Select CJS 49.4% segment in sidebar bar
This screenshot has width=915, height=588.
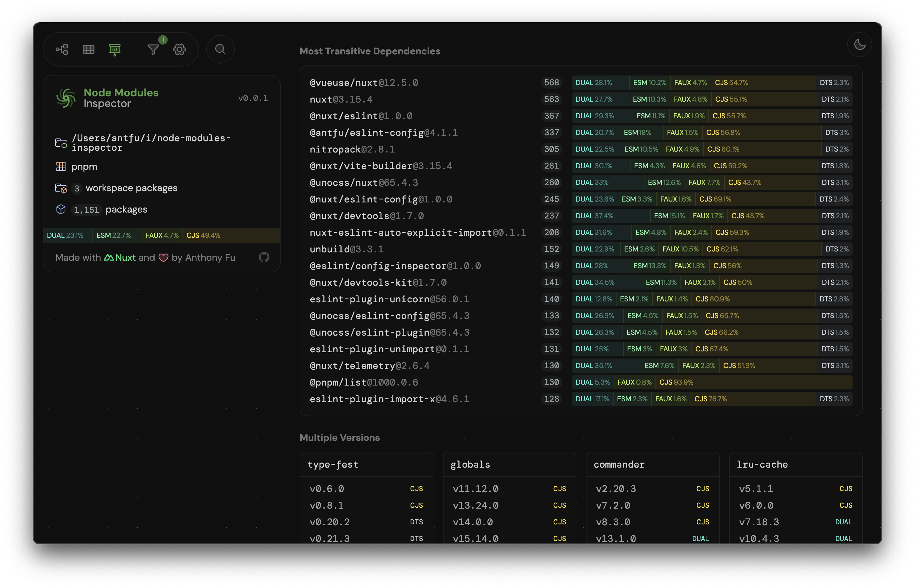pyautogui.click(x=231, y=235)
